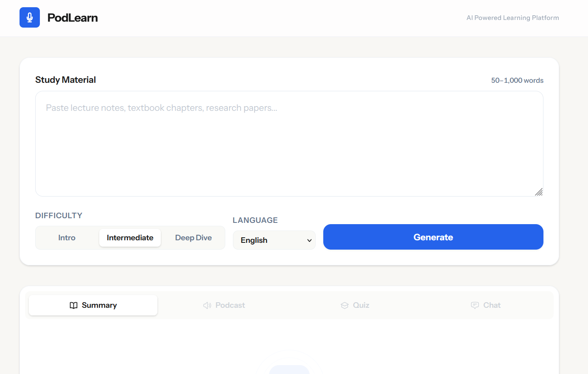Click the book icon on the Summary tab
588x374 pixels.
coord(74,305)
